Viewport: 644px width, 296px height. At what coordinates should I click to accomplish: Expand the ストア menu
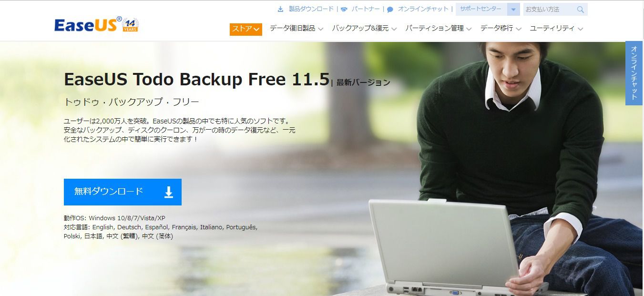pyautogui.click(x=246, y=29)
